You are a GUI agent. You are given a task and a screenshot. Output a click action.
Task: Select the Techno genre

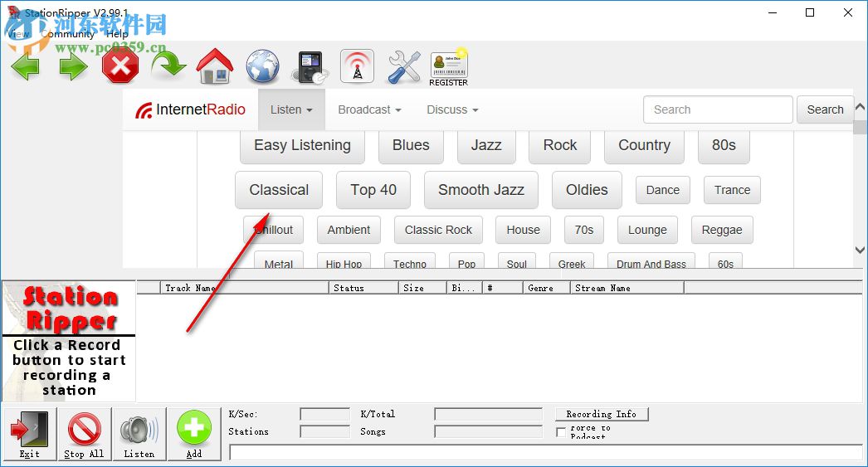410,261
